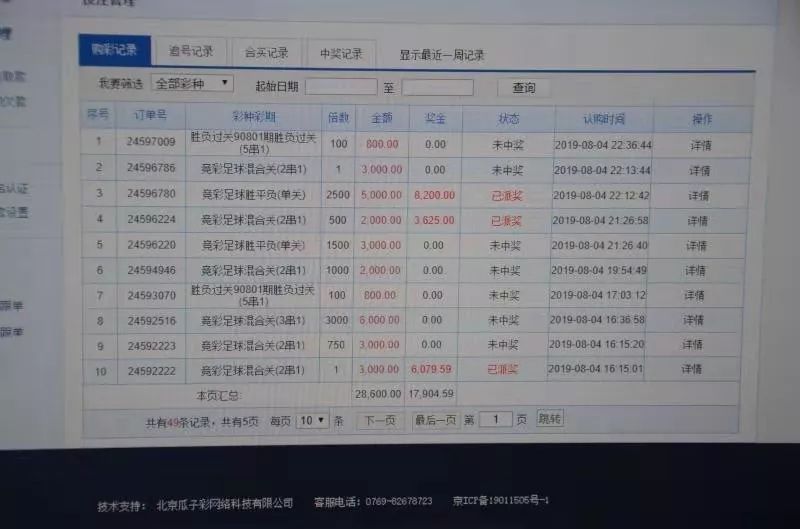This screenshot has width=800, height=529.
Task: Click the 8,200.00 prize amount
Action: [x=434, y=195]
